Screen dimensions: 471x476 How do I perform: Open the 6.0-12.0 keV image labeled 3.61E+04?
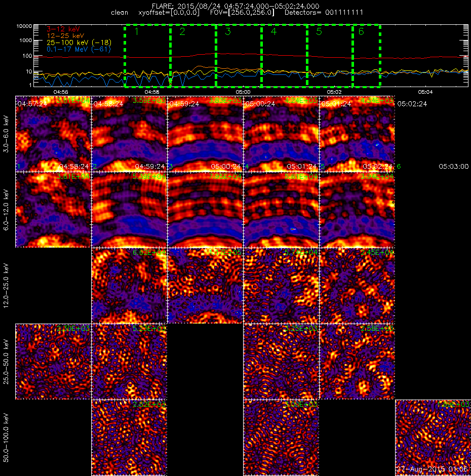point(53,210)
